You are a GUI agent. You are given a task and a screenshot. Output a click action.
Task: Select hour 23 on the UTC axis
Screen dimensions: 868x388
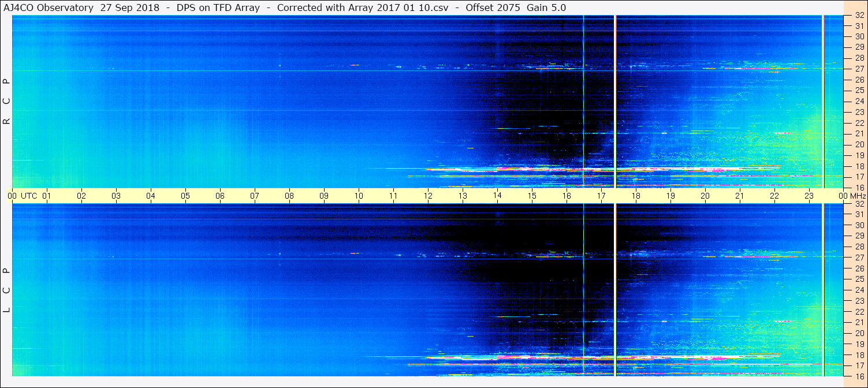pyautogui.click(x=809, y=196)
